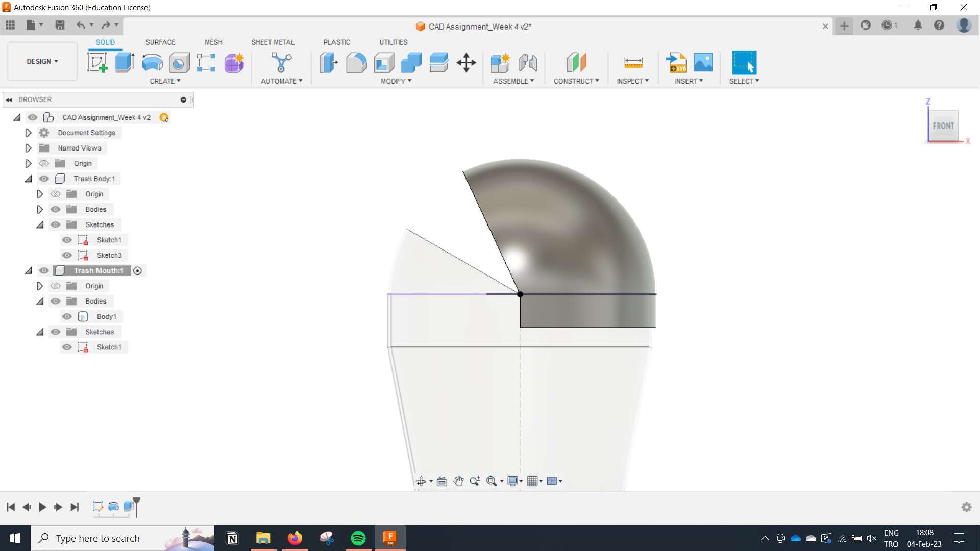Click the Undo arrow
Image resolution: width=980 pixels, height=551 pixels.
pyautogui.click(x=81, y=25)
